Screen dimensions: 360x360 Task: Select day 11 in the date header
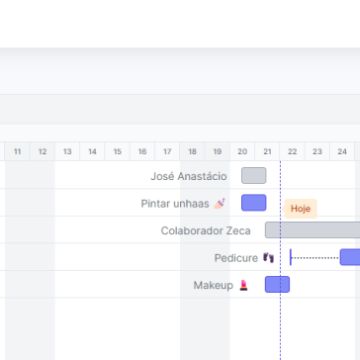click(17, 152)
